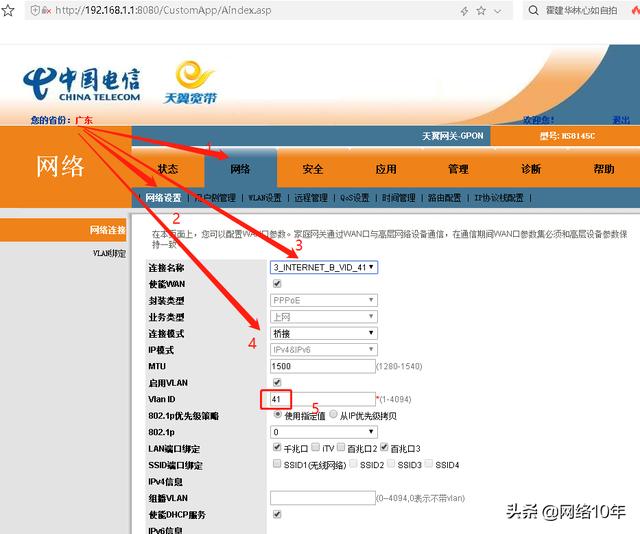Click the province value 广东

[x=84, y=120]
